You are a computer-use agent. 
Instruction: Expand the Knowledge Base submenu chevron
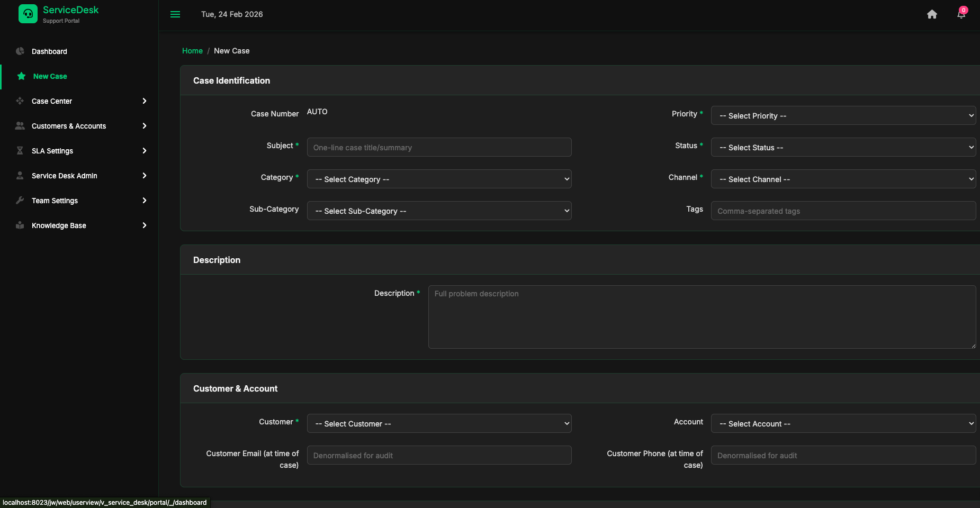coord(144,225)
